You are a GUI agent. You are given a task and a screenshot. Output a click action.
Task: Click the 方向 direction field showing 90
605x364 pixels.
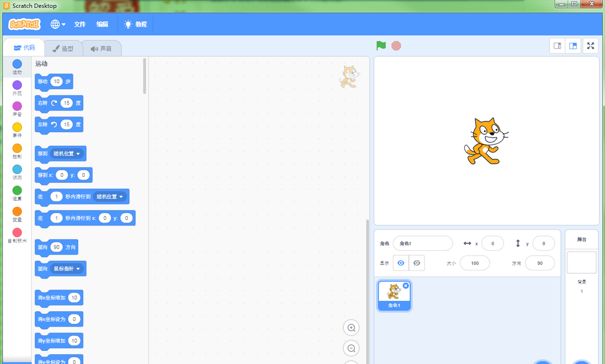(x=539, y=263)
